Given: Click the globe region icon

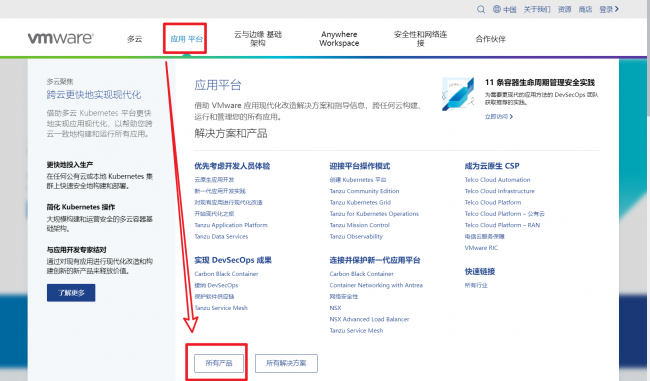Looking at the screenshot, I should coord(497,9).
